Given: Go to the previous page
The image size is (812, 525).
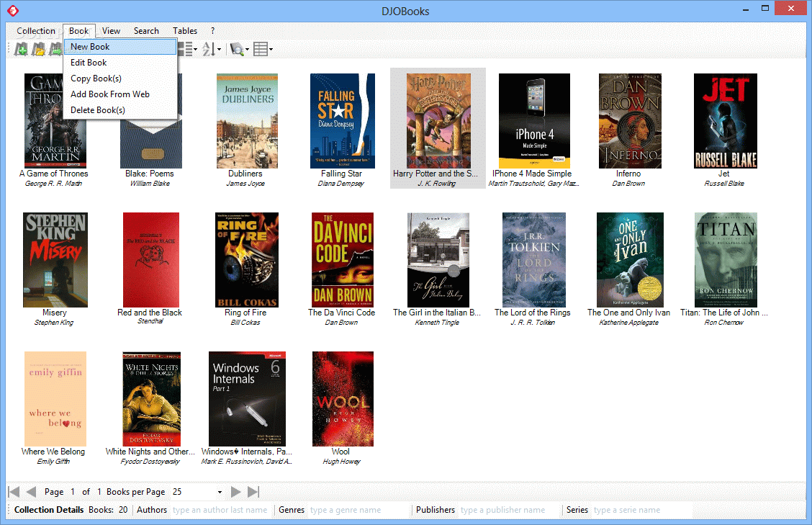Looking at the screenshot, I should tap(31, 492).
